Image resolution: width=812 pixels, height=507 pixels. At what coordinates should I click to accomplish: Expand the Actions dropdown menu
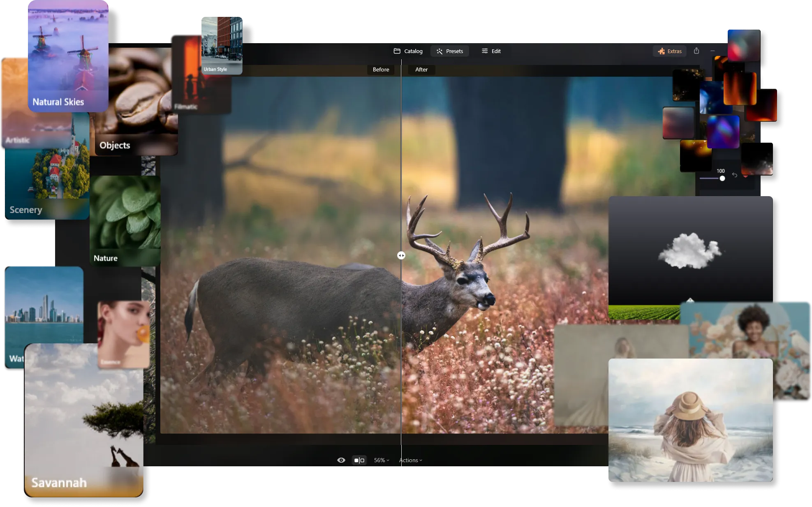pos(411,460)
